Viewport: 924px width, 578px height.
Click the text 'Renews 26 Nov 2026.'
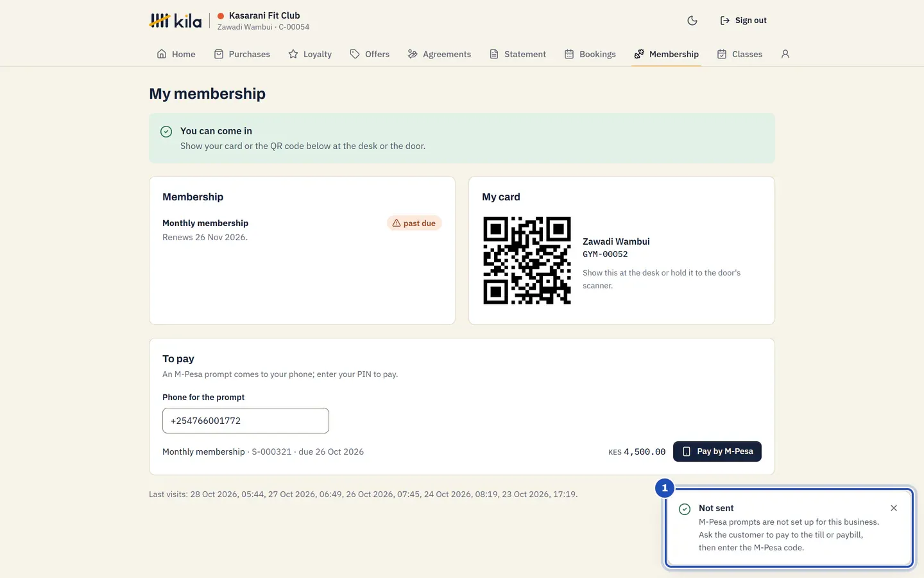pos(205,238)
